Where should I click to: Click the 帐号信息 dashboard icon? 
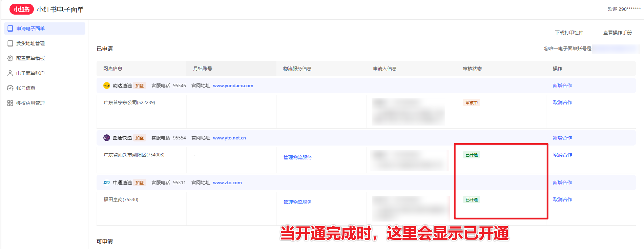[10, 88]
